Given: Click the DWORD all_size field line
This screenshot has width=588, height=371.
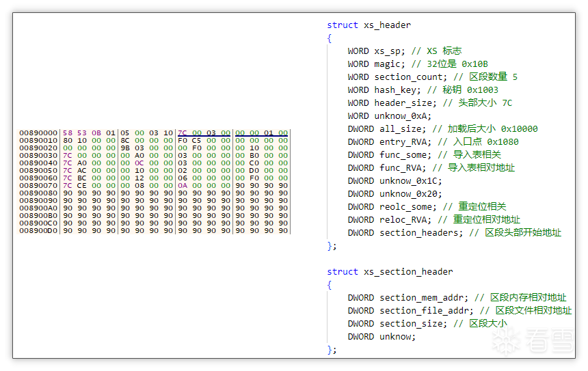Looking at the screenshot, I should [442, 129].
